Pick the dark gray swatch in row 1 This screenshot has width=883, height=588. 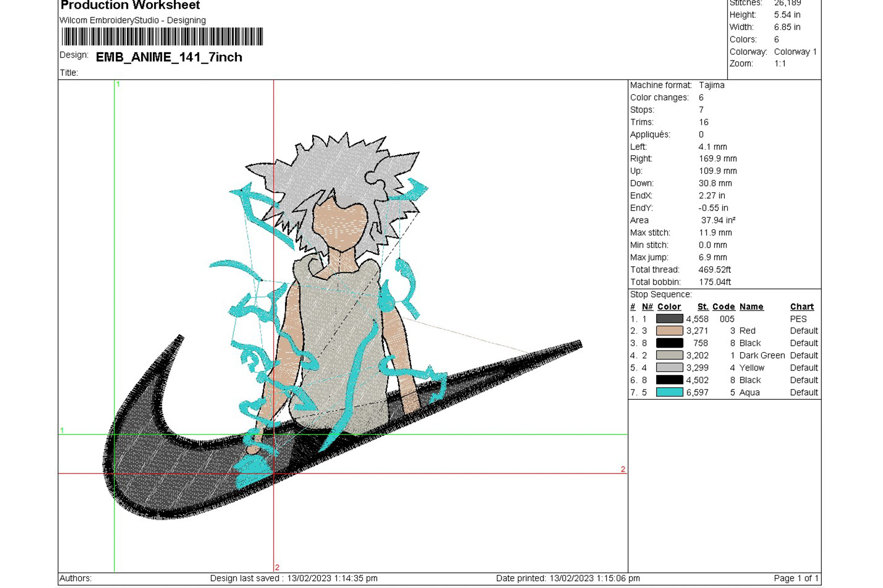pos(669,319)
